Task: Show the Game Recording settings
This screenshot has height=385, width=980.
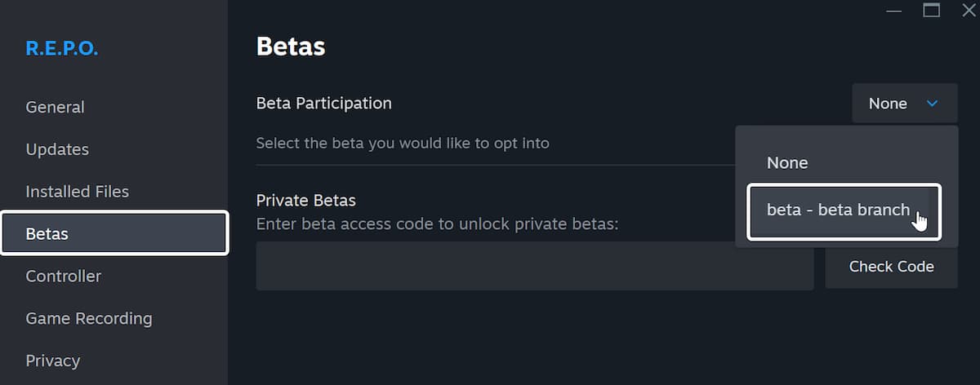Action: [x=89, y=318]
